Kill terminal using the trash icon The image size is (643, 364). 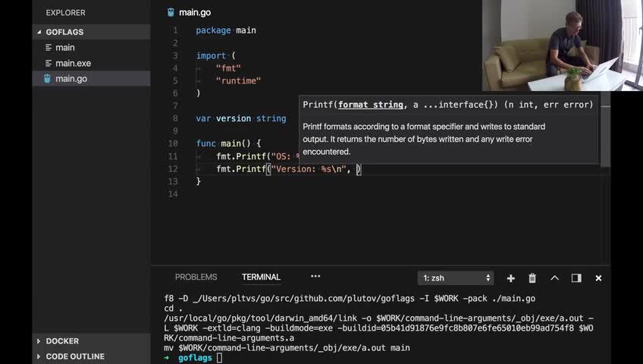point(532,278)
